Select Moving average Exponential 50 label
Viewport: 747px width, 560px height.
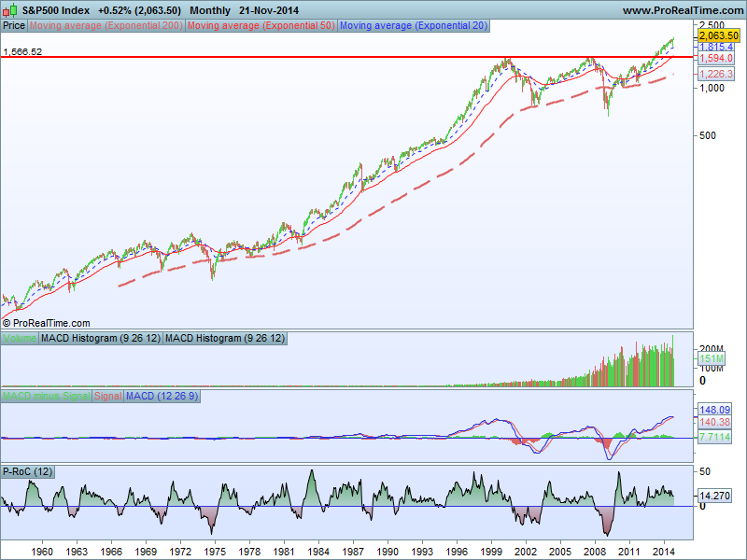click(x=261, y=26)
